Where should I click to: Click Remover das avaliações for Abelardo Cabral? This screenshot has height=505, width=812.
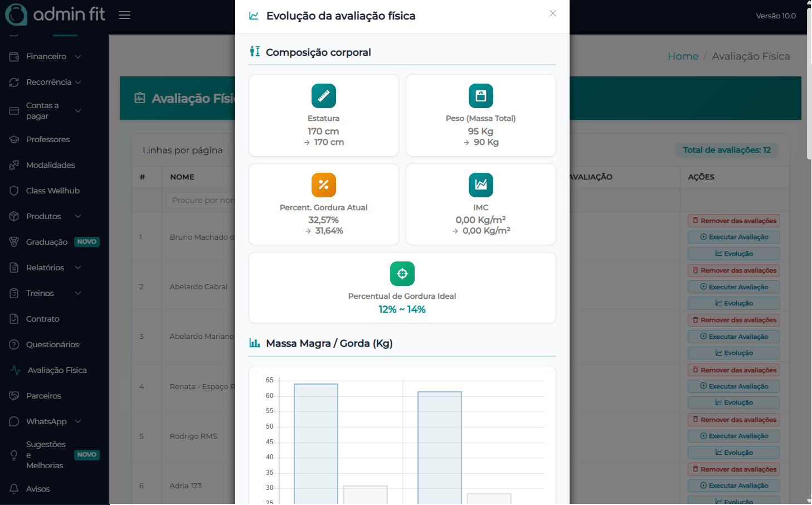point(733,270)
